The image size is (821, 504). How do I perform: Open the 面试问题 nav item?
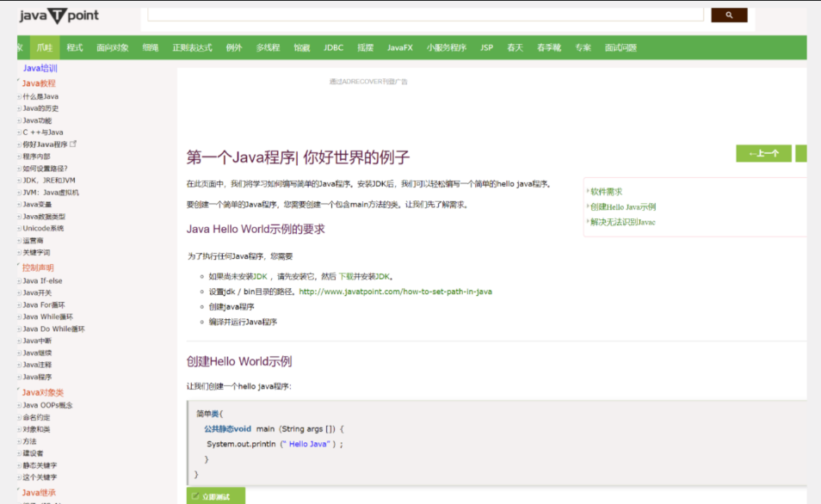[620, 47]
